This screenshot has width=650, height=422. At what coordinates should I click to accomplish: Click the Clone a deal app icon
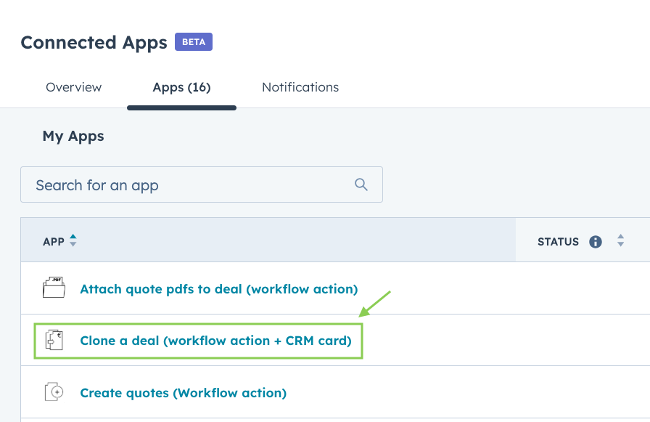point(53,341)
